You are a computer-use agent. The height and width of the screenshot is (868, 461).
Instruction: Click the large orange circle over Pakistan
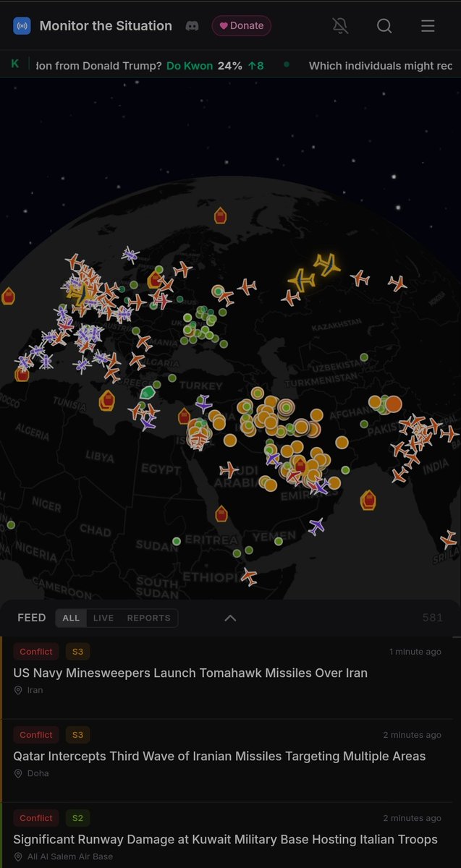[x=393, y=404]
